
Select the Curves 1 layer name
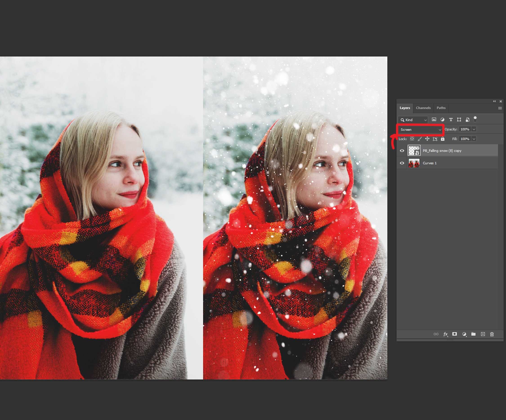tap(430, 163)
